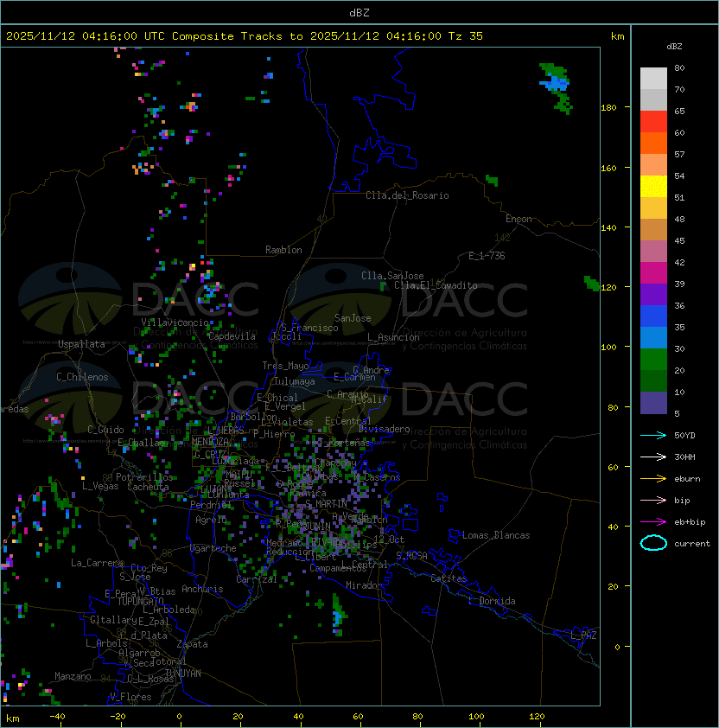The width and height of the screenshot is (719, 728).
Task: Click the '120' km tick on bottom axis
Action: (537, 716)
